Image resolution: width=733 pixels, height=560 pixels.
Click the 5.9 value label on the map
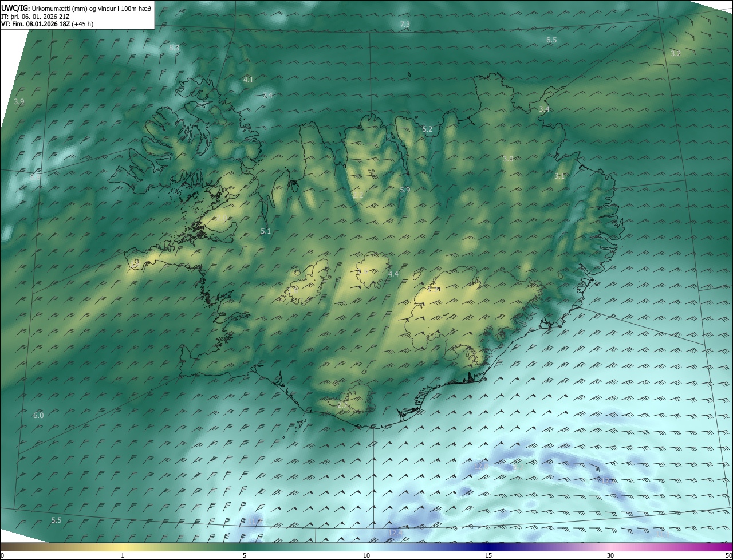click(x=405, y=190)
